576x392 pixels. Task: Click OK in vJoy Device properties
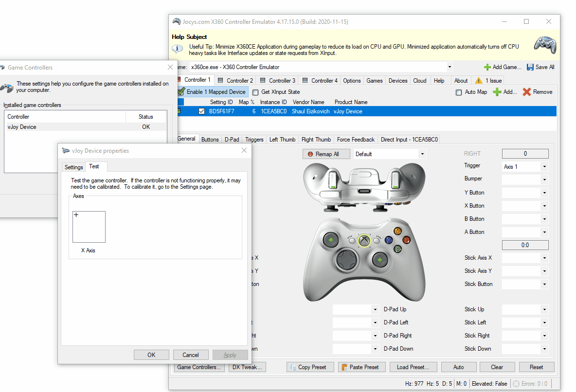(x=151, y=355)
